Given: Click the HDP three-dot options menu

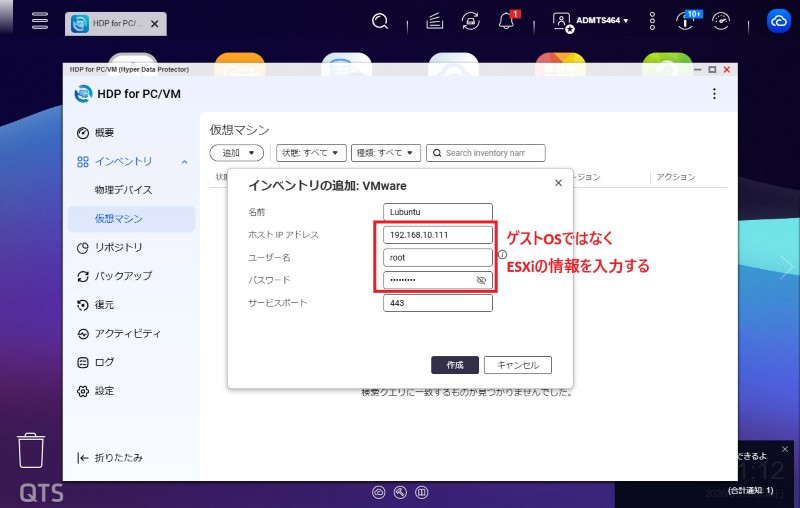Looking at the screenshot, I should 714,94.
